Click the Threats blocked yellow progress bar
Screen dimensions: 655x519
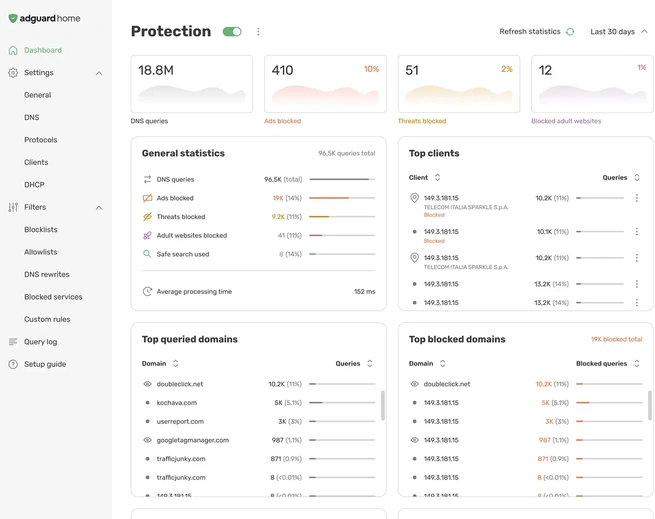(x=342, y=217)
